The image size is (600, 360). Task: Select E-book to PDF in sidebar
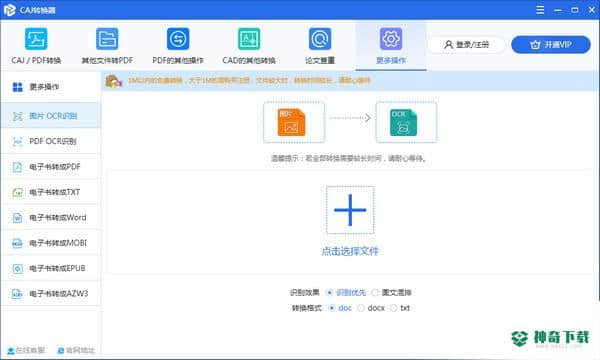click(x=51, y=167)
